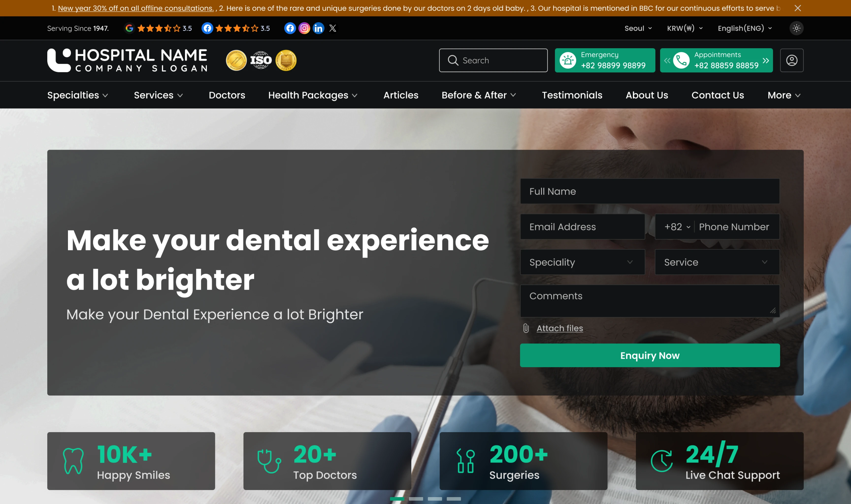Open the English language dropdown
Viewport: 851px width, 504px height.
click(x=745, y=28)
